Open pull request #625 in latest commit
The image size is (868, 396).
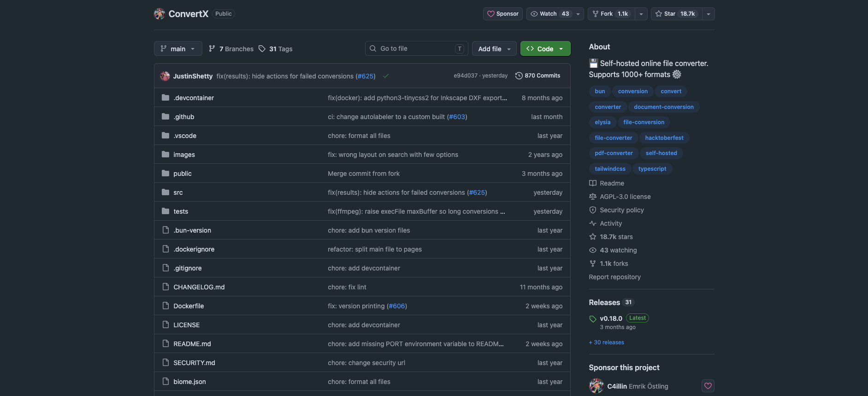click(x=366, y=76)
